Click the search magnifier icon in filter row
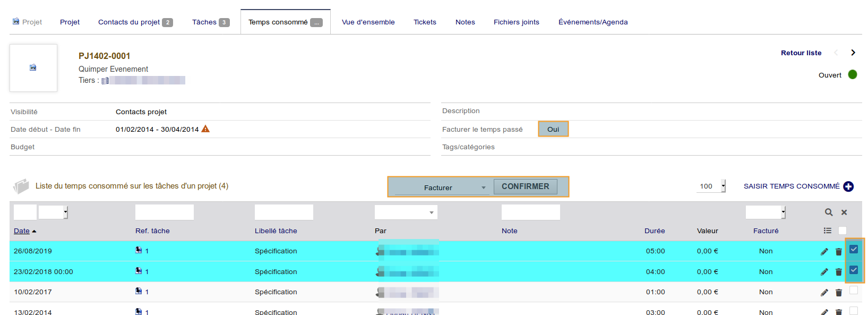Screen dimensions: 868x315 tap(828, 212)
